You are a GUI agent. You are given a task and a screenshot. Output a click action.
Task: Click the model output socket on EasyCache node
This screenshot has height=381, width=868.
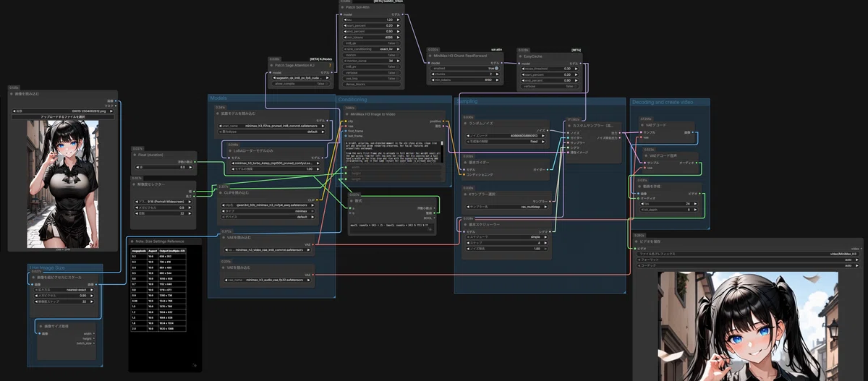click(x=581, y=63)
